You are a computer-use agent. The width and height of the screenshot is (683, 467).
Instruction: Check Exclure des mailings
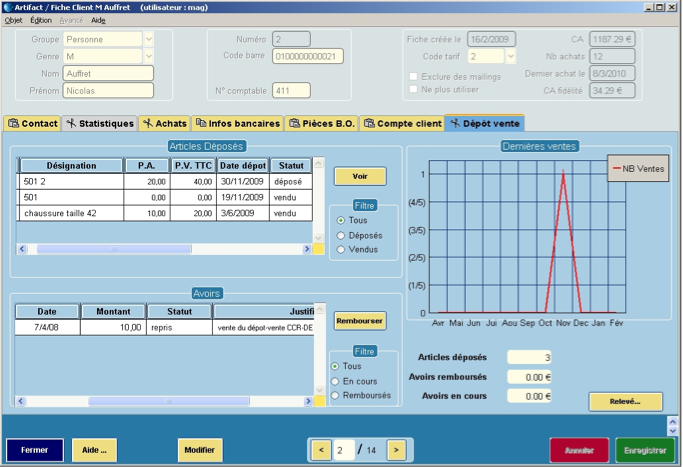[413, 76]
